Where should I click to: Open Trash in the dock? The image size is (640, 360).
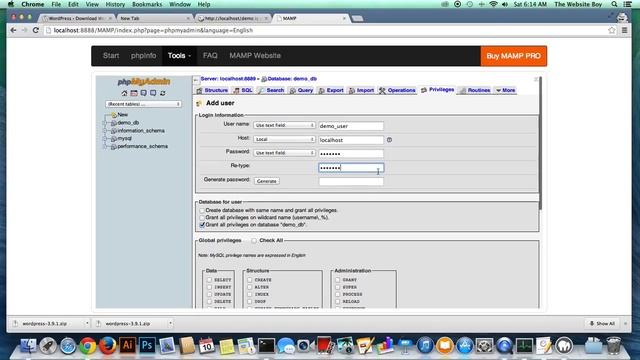coord(613,346)
